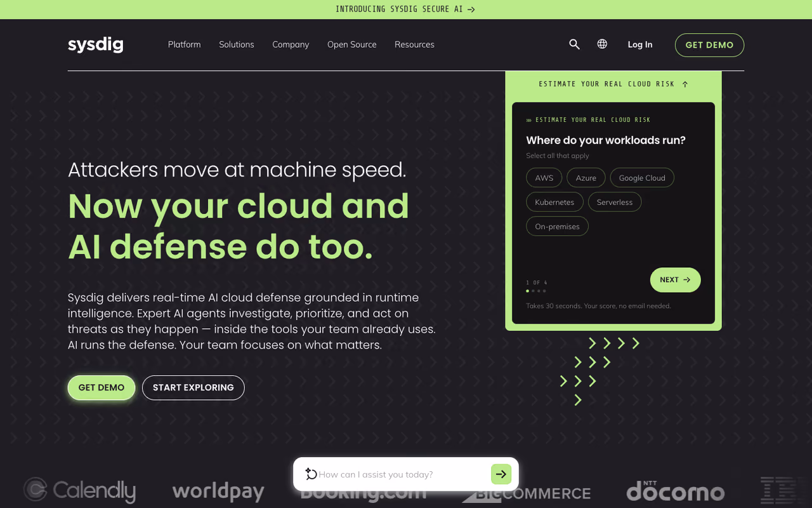Viewport: 812px width, 508px height.
Task: Click the 'Select all that apply' text
Action: (558, 156)
